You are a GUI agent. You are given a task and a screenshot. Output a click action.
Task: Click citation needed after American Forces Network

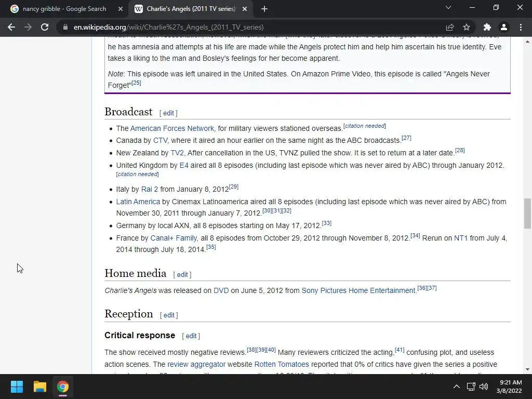pos(364,126)
